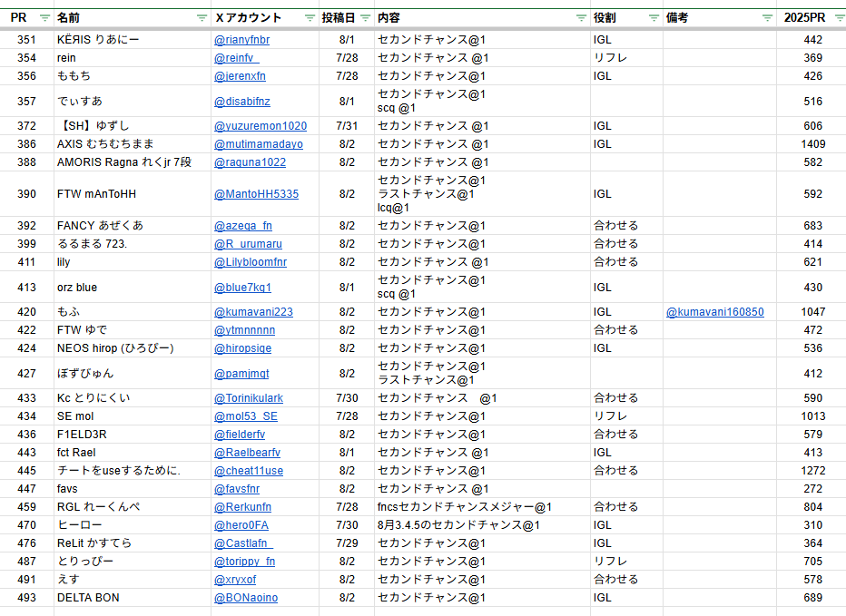Select the 内容 column header
This screenshot has width=846, height=616.
click(389, 18)
